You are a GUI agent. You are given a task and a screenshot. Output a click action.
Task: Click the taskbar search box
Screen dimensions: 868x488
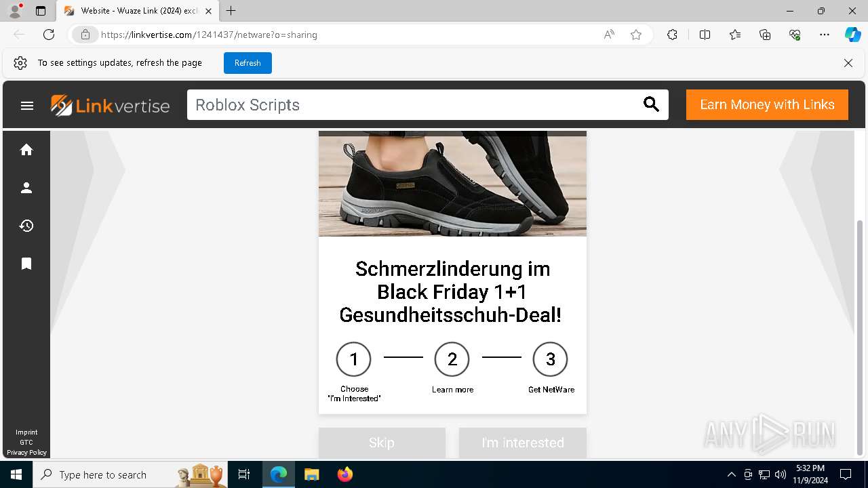click(130, 474)
